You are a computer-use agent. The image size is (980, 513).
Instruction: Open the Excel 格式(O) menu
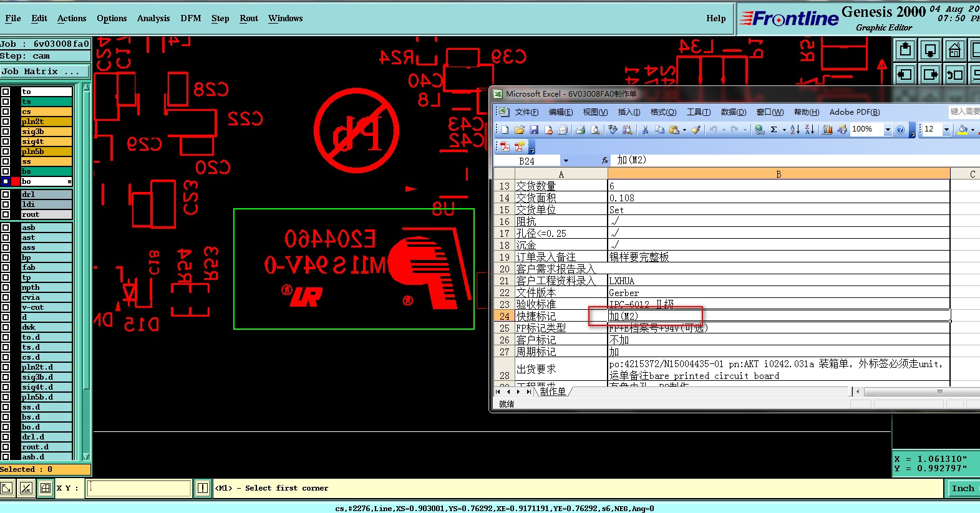tap(663, 112)
